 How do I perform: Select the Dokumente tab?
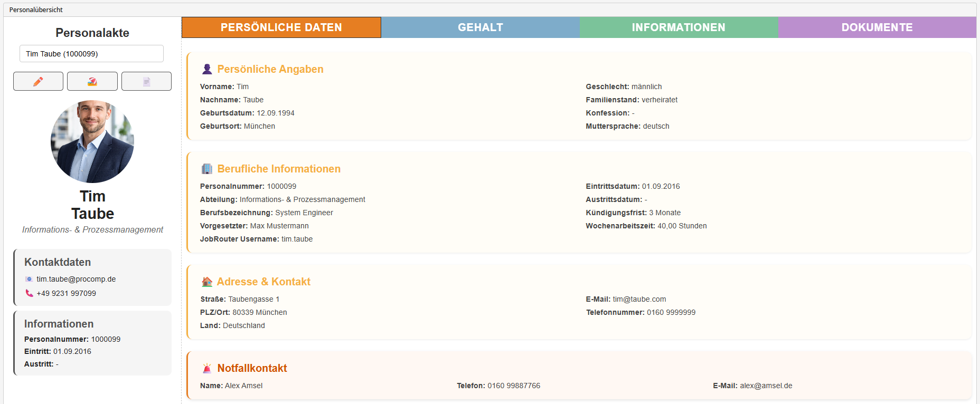tap(877, 27)
